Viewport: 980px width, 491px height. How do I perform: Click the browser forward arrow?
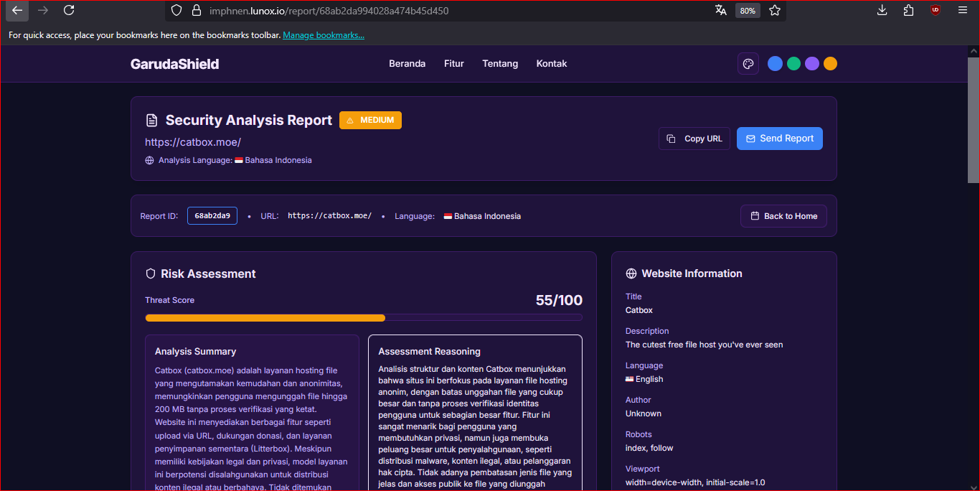pos(43,10)
